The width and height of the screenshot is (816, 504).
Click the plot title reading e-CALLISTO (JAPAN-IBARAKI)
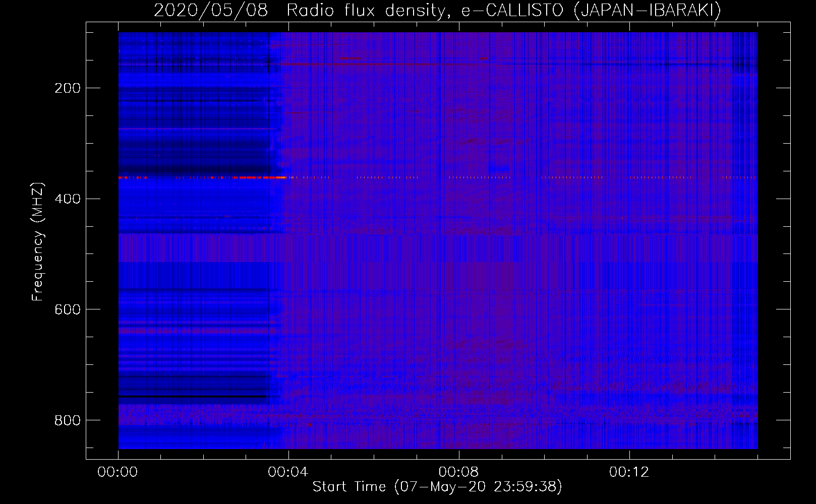point(591,10)
